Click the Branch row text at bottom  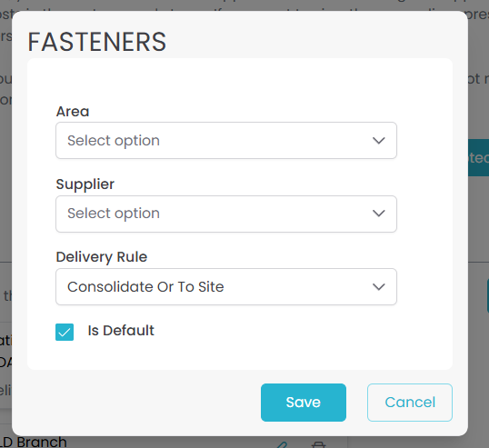(x=34, y=442)
